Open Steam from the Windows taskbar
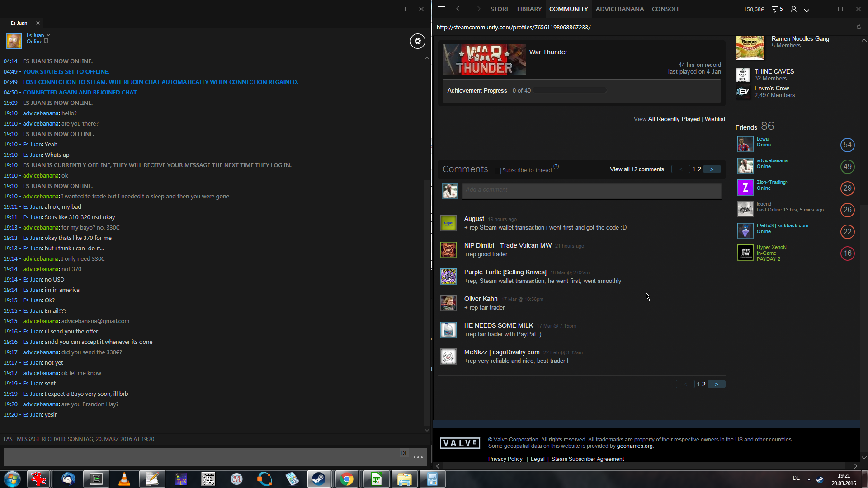 click(x=319, y=479)
